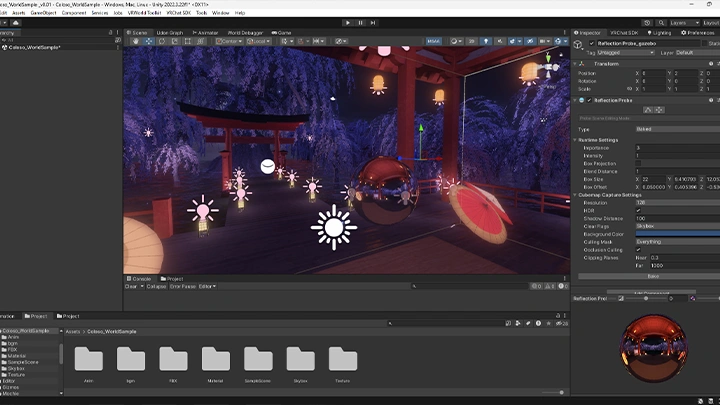Collapse Cubemap Capture Settings section
720x405 pixels.
point(575,195)
